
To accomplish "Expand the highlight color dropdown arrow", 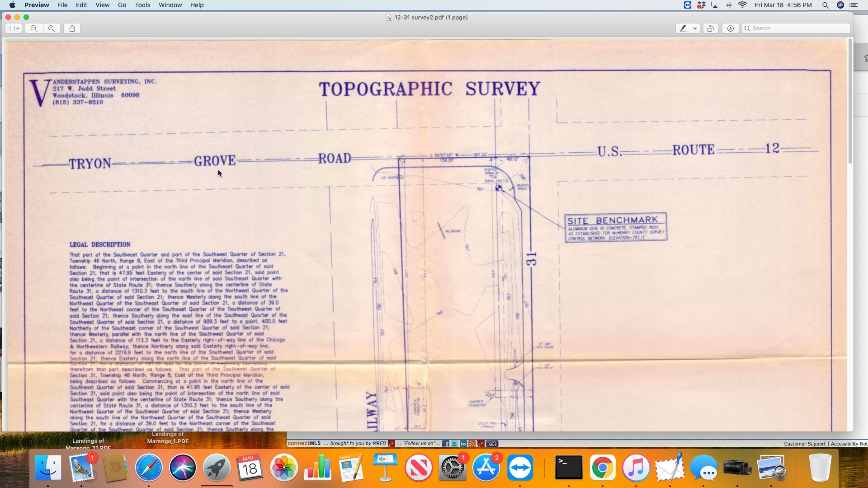I will coord(695,28).
